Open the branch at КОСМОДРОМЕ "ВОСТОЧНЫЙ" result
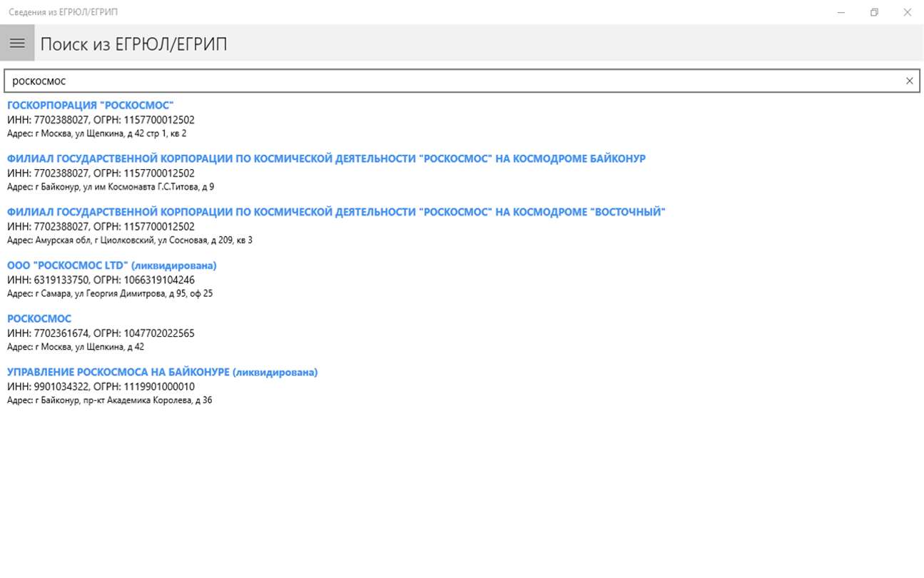Viewport: 924px width, 578px height. 336,213
